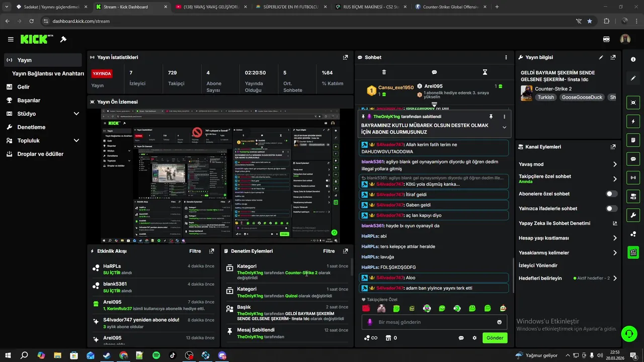Pop out the Yayın bilgisi panel
Screen dimensions: 644x362
613,57
